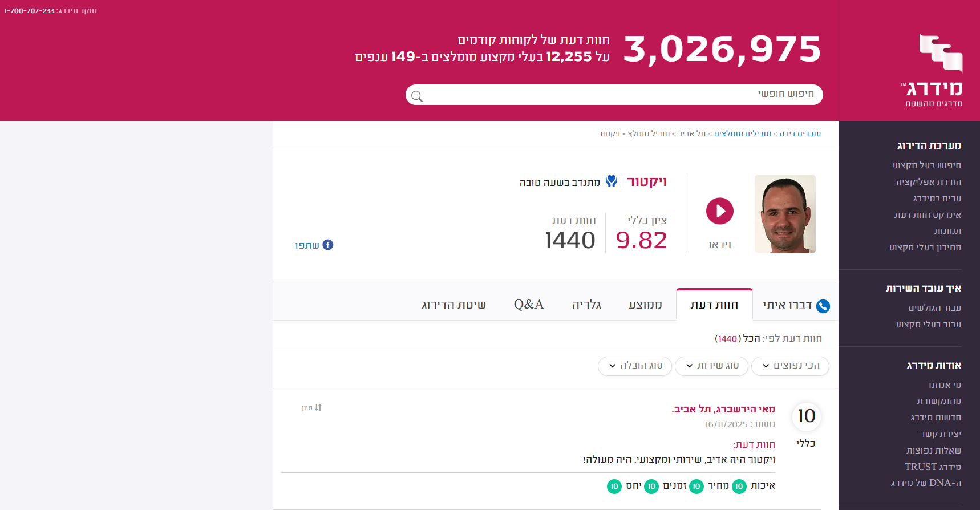Open ערים במידרג sidebar link
The image size is (980, 510).
(937, 199)
